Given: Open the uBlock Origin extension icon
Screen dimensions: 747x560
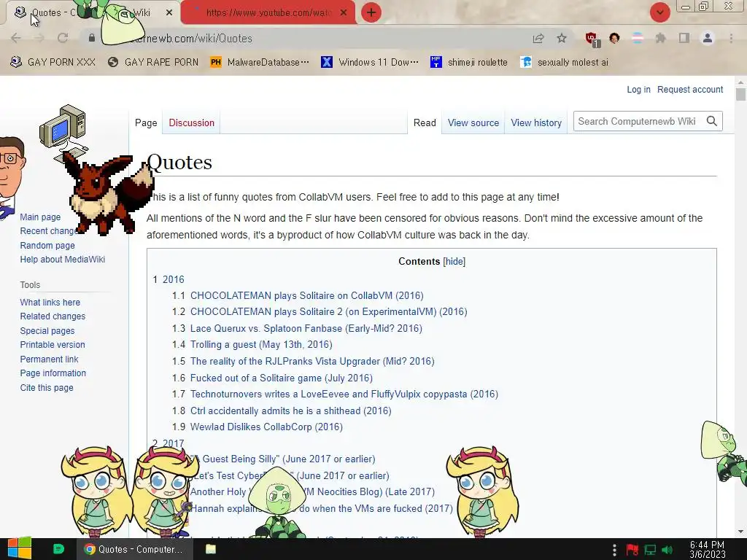Looking at the screenshot, I should pyautogui.click(x=592, y=39).
